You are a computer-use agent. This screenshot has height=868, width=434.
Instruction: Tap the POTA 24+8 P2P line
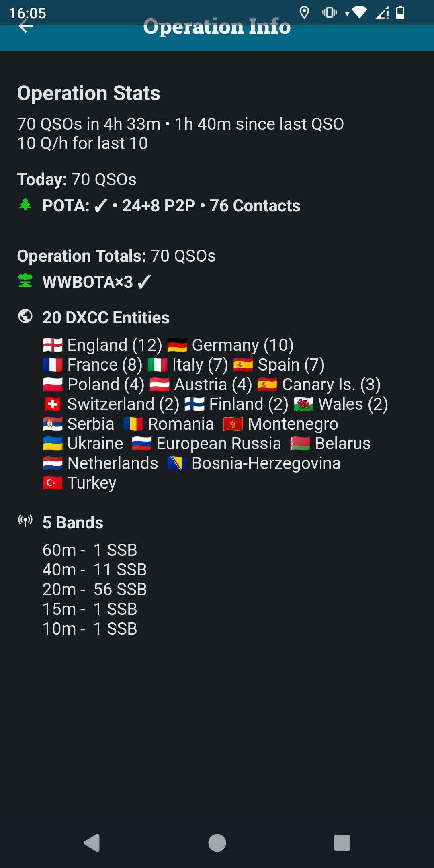click(x=171, y=206)
